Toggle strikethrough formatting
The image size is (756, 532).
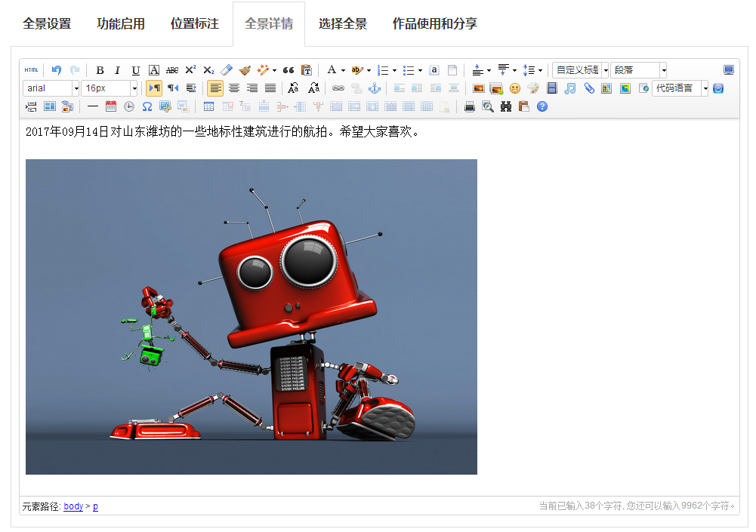pos(172,70)
